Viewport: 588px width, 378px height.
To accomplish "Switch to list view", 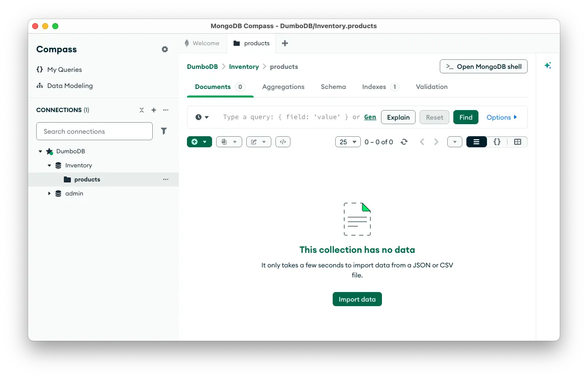I will (x=476, y=142).
